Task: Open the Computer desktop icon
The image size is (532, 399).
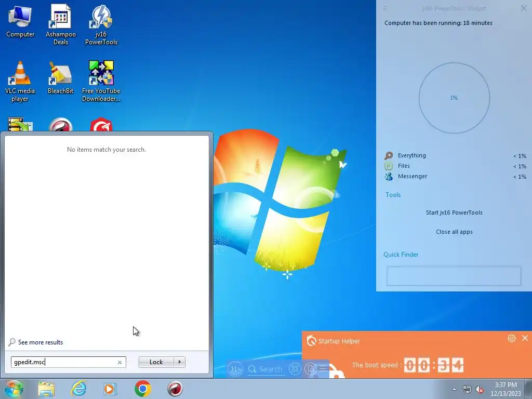Action: [x=20, y=22]
